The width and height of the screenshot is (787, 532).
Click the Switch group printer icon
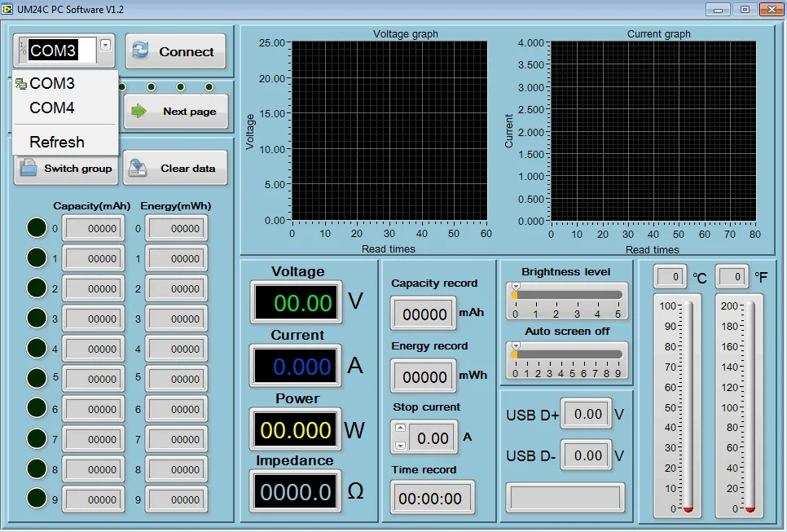tap(29, 168)
